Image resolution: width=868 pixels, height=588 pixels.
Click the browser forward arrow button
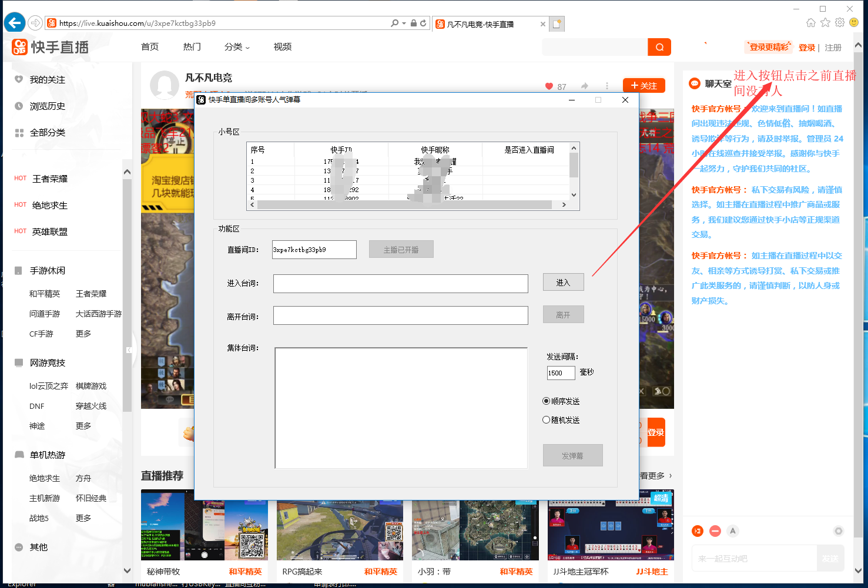[x=35, y=23]
